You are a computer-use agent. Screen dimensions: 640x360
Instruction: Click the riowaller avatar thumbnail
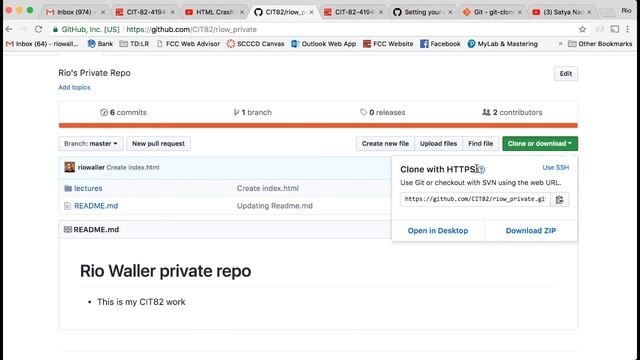pyautogui.click(x=70, y=167)
